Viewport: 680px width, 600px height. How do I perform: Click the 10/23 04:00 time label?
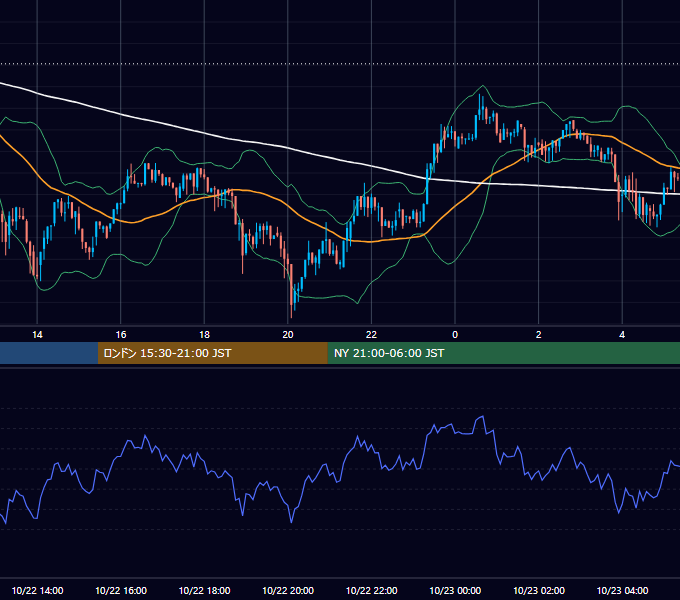(622, 590)
